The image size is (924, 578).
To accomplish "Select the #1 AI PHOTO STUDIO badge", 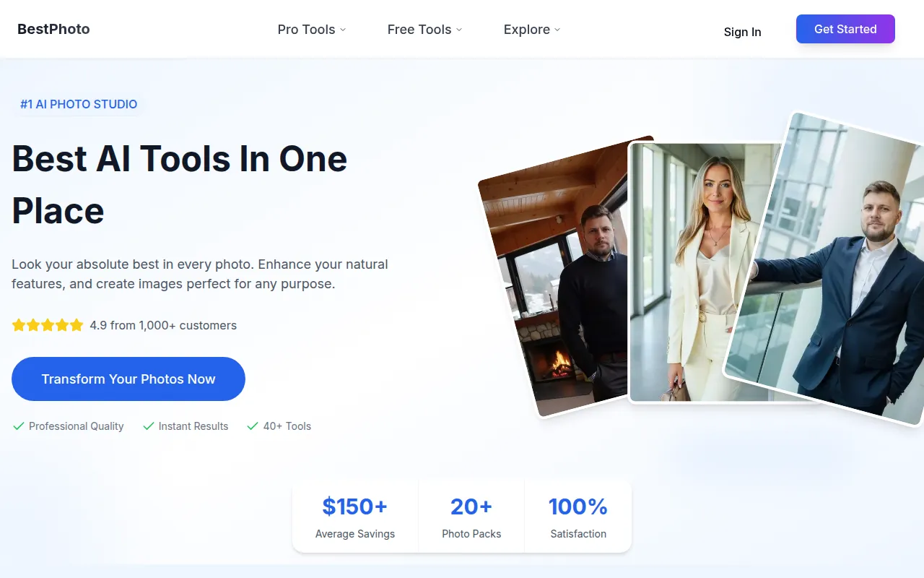I will tap(78, 104).
